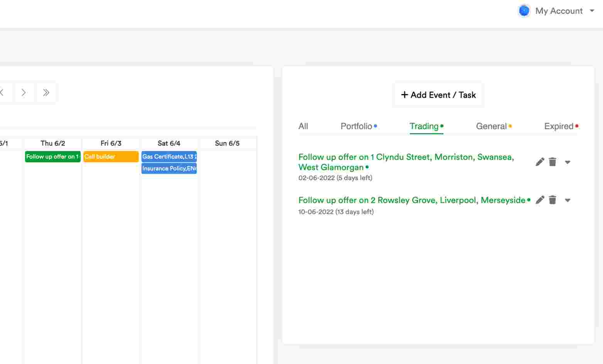Image resolution: width=603 pixels, height=364 pixels.
Task: Expand the Rowsley Grove task details
Action: tap(568, 200)
